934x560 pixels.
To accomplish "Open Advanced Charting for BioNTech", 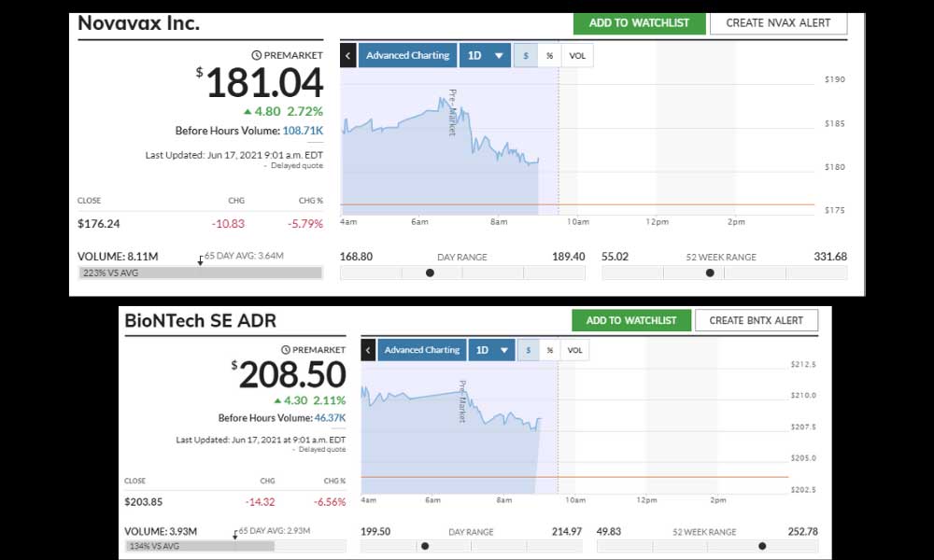I will [422, 350].
